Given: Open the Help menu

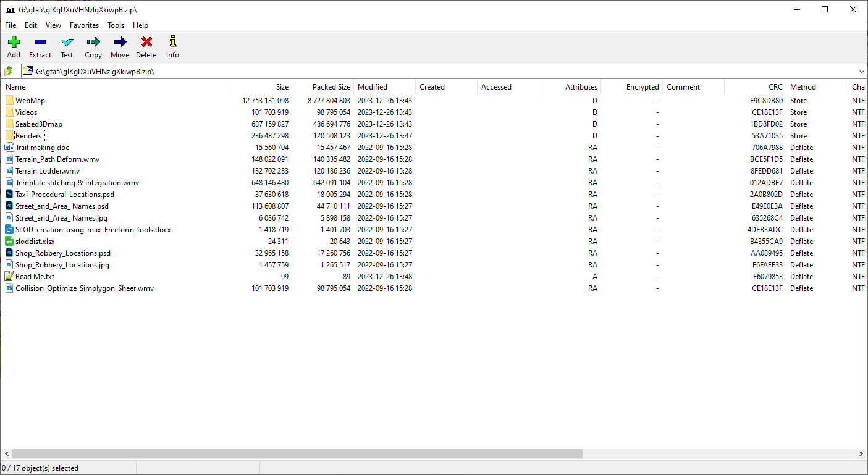Looking at the screenshot, I should point(140,25).
